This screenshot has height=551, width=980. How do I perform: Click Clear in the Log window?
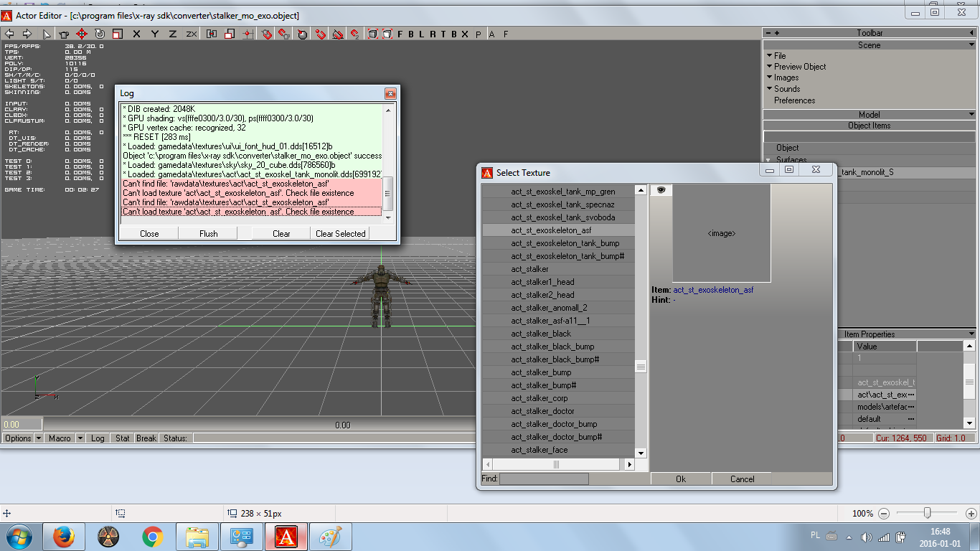coord(282,233)
